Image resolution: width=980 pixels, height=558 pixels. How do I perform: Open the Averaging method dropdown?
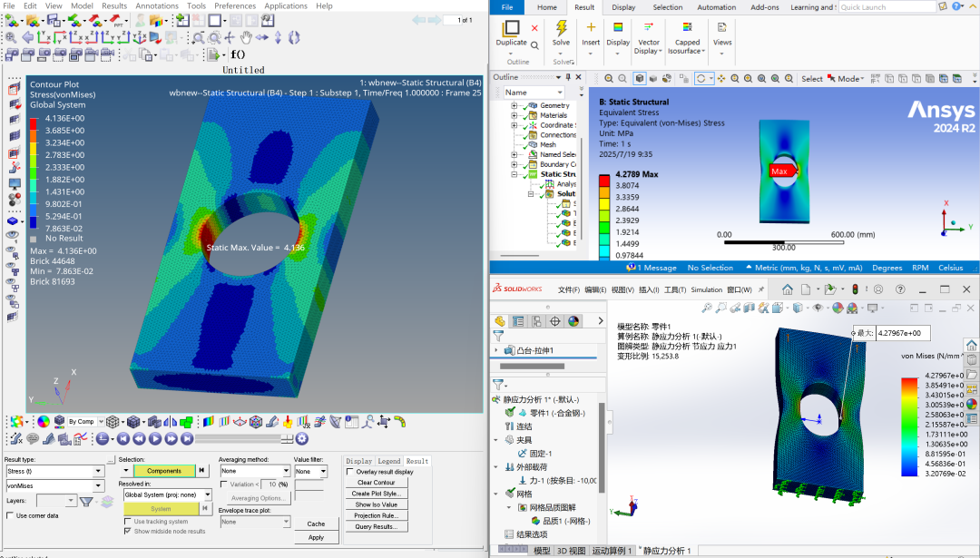click(286, 471)
